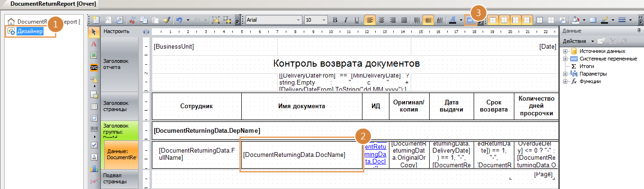Select the Text object tool
Viewport: 644px width, 189px height.
click(94, 43)
